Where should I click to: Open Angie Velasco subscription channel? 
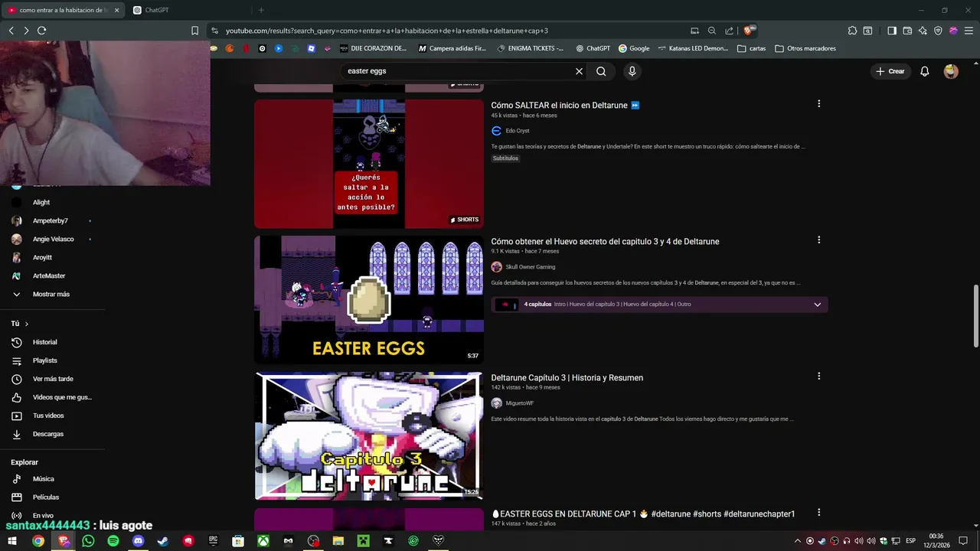(x=52, y=239)
